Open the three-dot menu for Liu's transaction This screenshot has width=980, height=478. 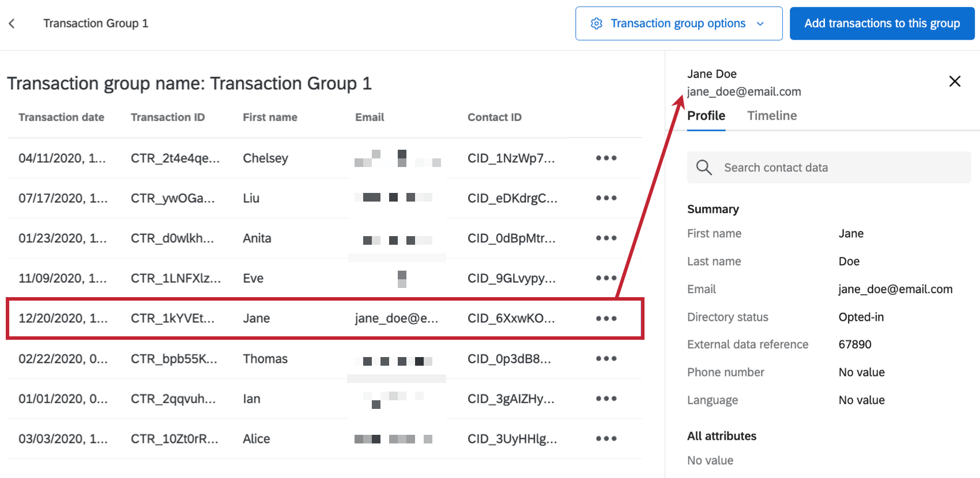(606, 198)
